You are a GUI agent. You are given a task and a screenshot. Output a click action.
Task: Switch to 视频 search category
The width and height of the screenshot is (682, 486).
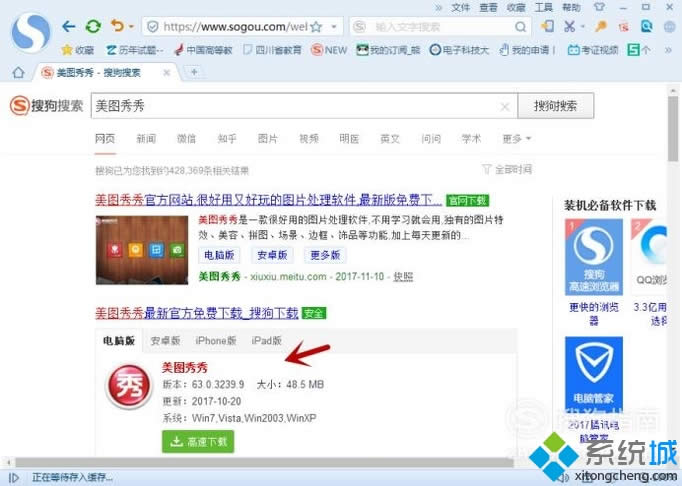(309, 139)
